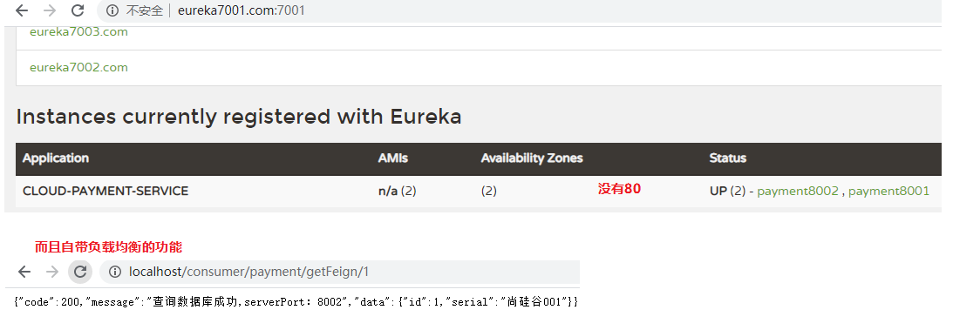Go forward in the localhost browser window
Image resolution: width=980 pixels, height=330 pixels.
click(52, 272)
